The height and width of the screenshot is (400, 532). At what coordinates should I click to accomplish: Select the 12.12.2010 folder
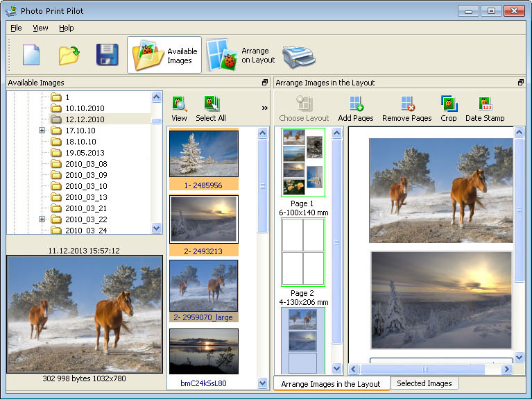(x=85, y=119)
